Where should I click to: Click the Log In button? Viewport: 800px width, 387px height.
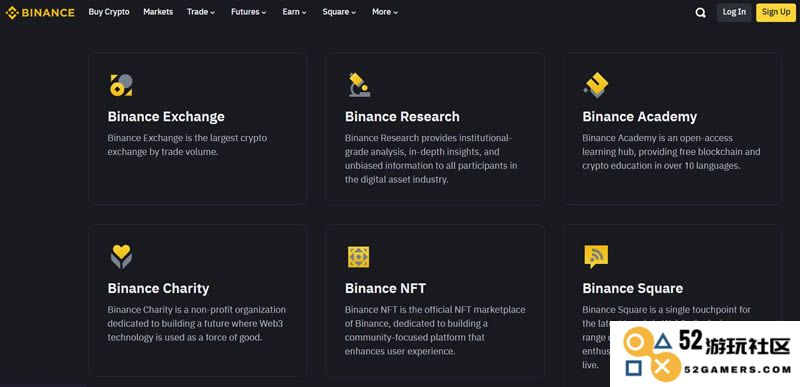click(734, 12)
